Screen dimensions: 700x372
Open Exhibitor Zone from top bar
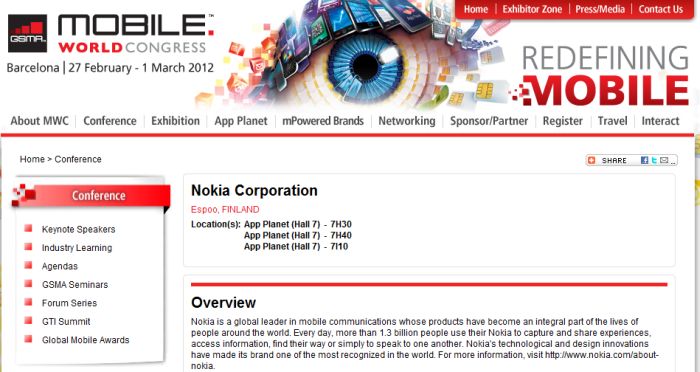coord(532,9)
